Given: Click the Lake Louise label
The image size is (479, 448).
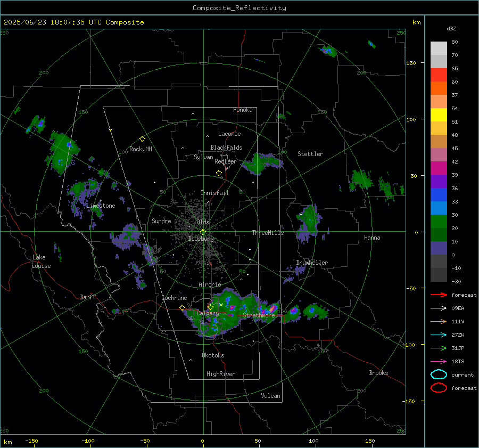Looking at the screenshot, I should click(x=41, y=262).
